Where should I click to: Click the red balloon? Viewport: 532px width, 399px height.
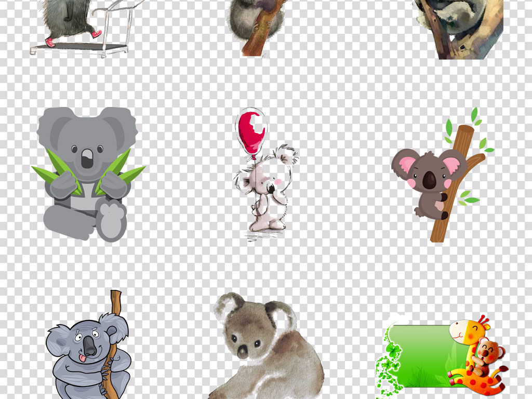click(251, 131)
